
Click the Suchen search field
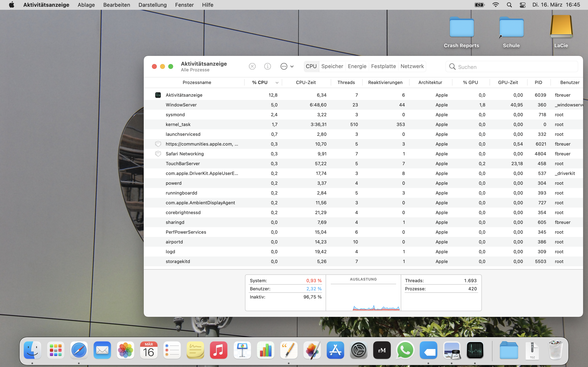(515, 67)
